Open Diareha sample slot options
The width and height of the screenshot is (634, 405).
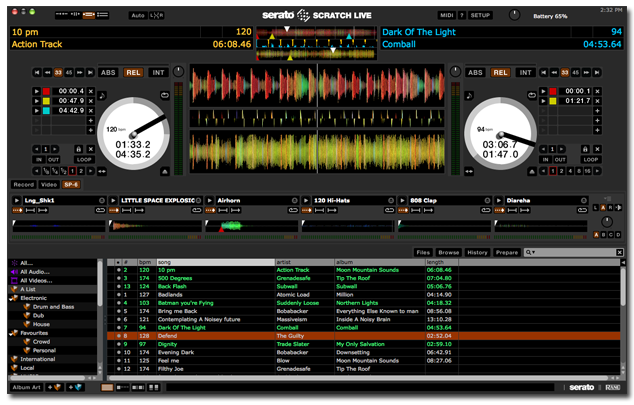(583, 200)
